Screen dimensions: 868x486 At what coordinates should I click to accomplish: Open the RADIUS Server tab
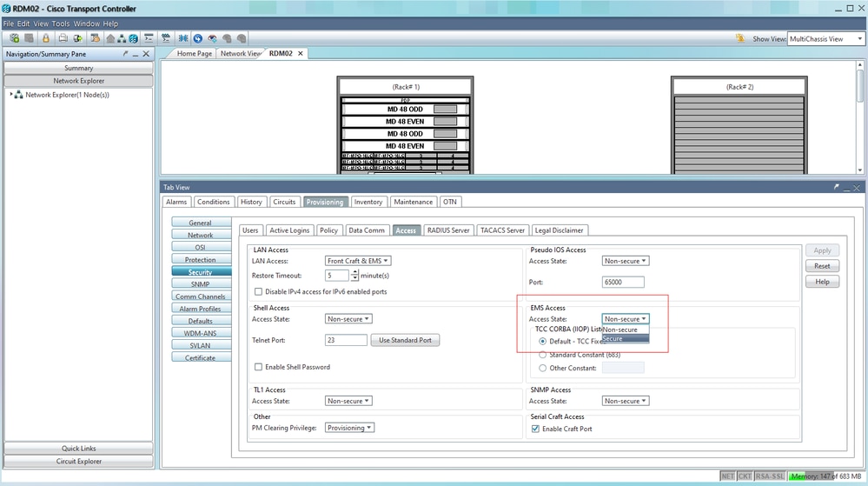pos(448,230)
